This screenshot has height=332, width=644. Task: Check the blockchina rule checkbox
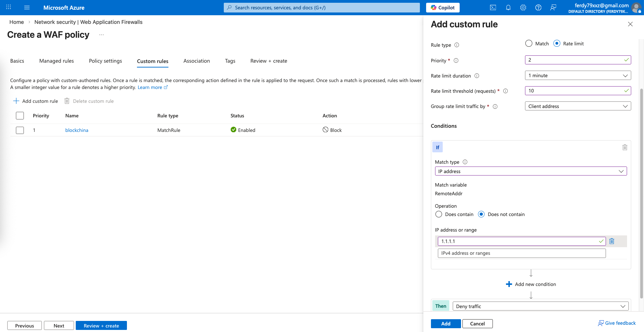20,130
